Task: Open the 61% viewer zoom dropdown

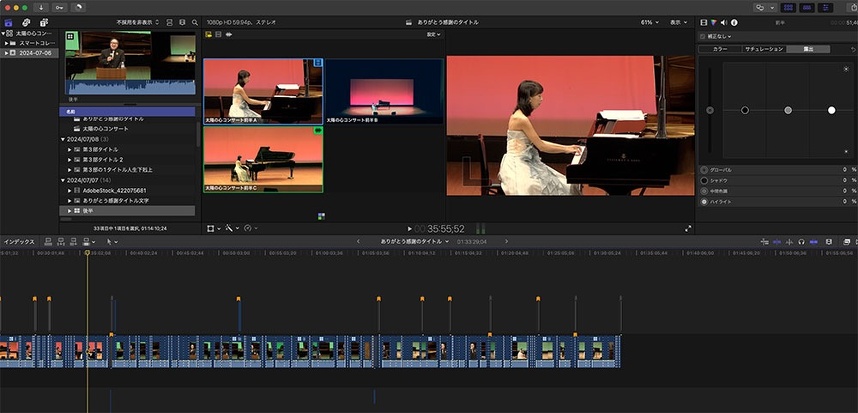Action: 649,21
